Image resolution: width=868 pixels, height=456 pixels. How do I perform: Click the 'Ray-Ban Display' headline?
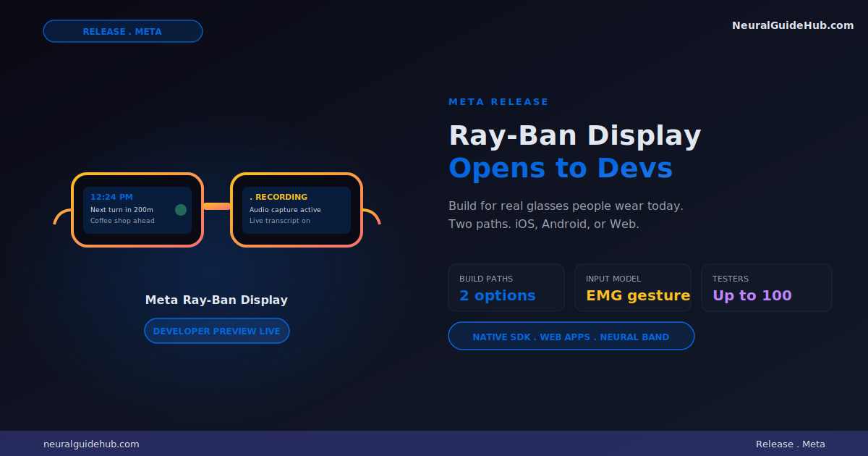pos(575,136)
